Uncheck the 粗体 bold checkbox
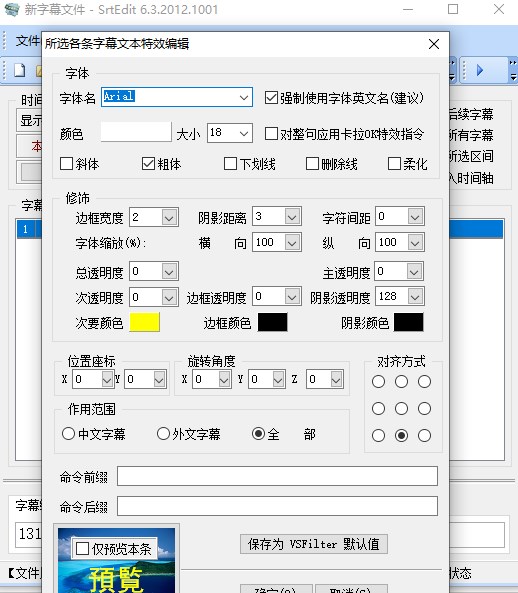 (148, 164)
